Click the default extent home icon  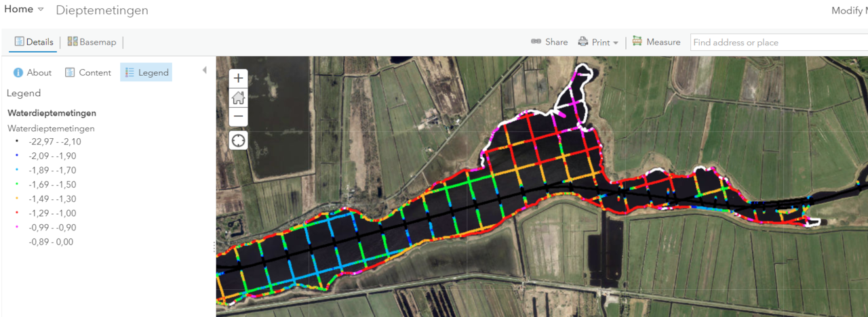point(238,98)
